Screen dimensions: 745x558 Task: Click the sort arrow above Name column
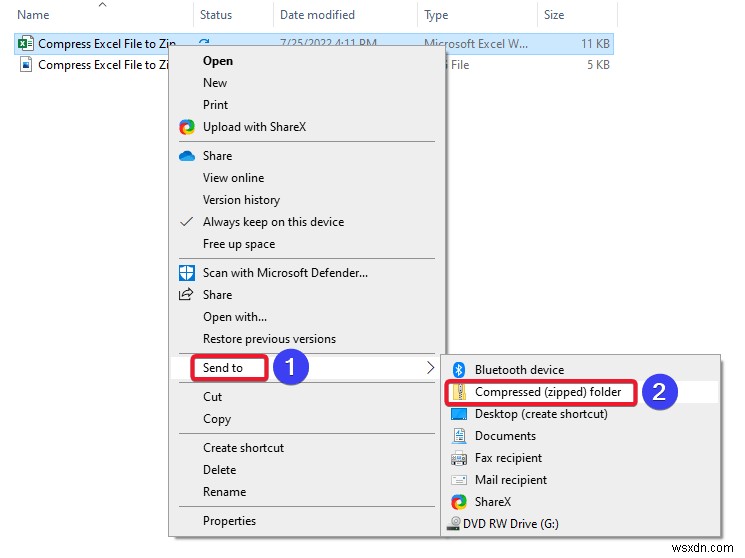point(103,5)
